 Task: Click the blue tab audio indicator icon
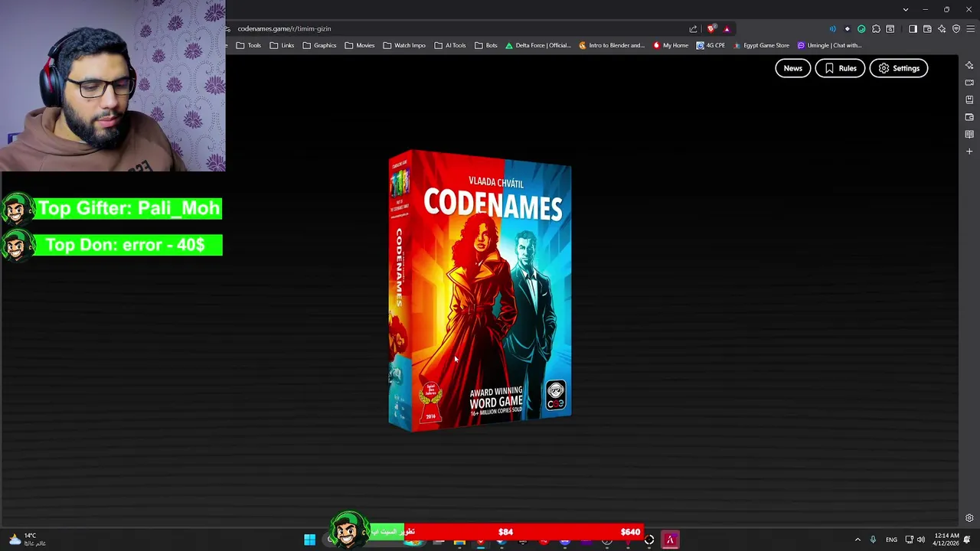(832, 29)
